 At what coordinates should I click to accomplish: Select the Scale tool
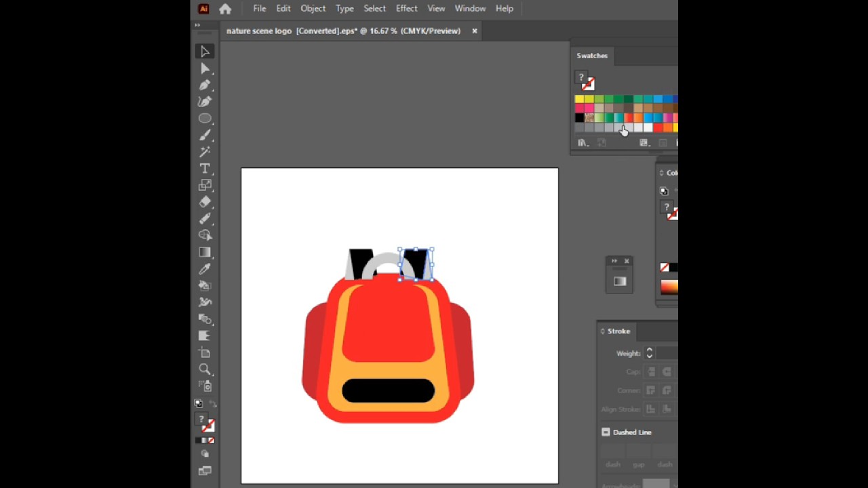[205, 185]
